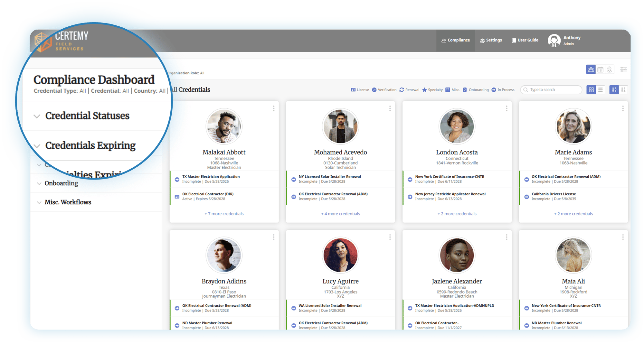644x343 pixels.
Task: Expand the Credential Statuses section
Action: 87,116
